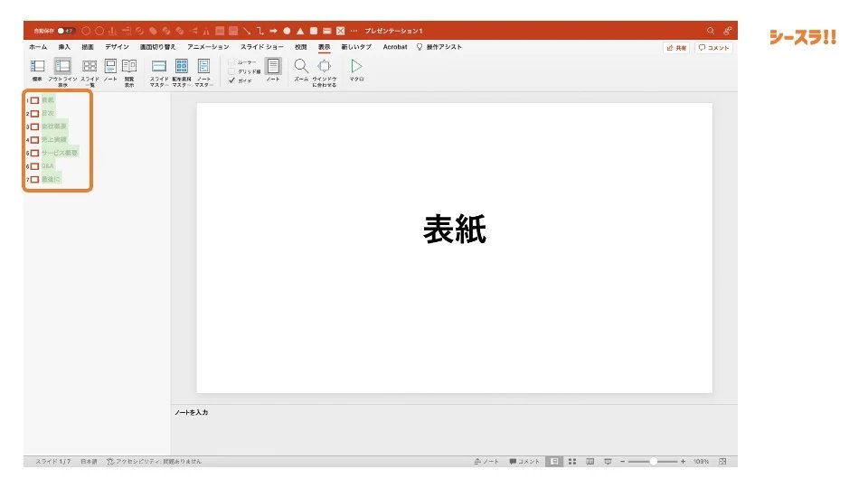Viewport: 868px width, 488px height.
Task: Open the Transitions (画面切り替え) tab
Action: [x=157, y=47]
